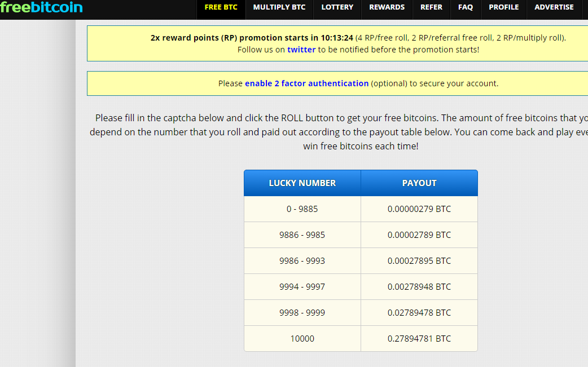Select the 9986 - 9993 range cell
The image size is (588, 367).
302,260
